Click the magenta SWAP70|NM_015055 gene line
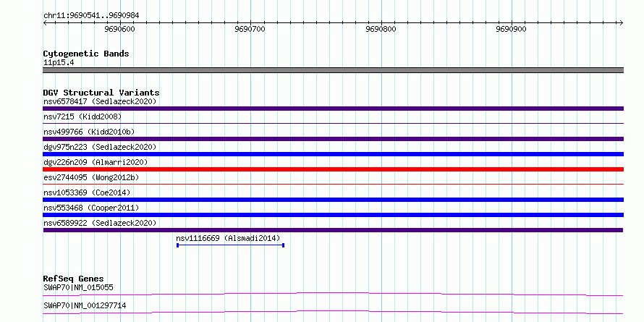 333,294
